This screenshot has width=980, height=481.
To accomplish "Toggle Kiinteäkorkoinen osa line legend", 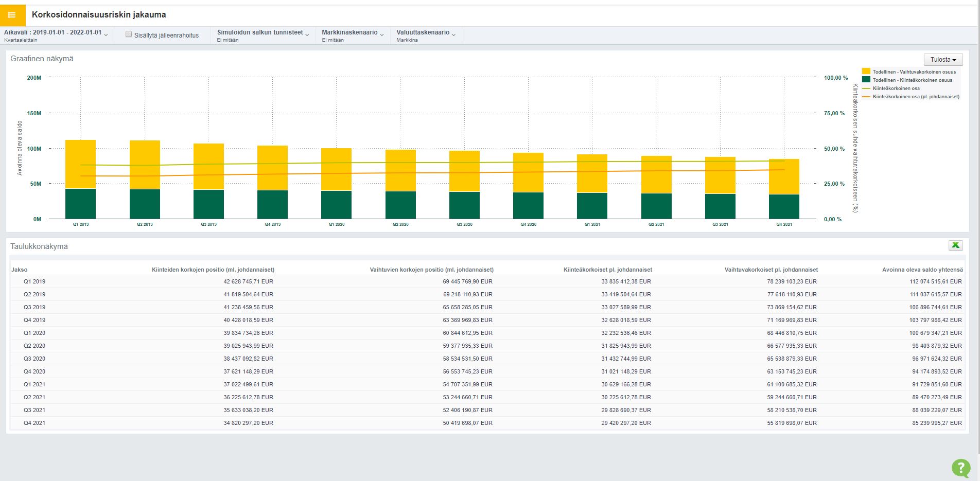I will 896,88.
